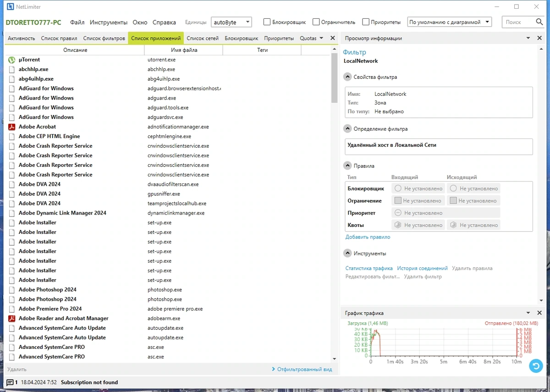This screenshot has width=550, height=392.
Task: Open the Блокировщик tab
Action: [x=242, y=38]
